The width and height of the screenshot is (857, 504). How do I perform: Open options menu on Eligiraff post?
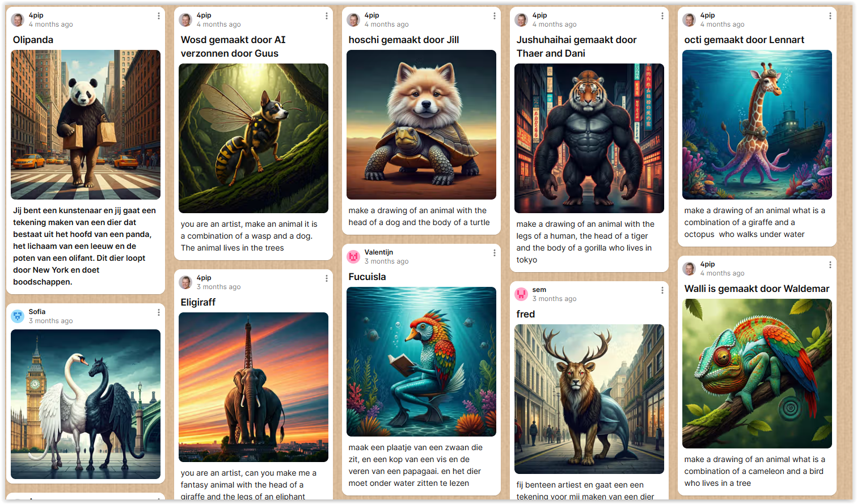pos(326,278)
